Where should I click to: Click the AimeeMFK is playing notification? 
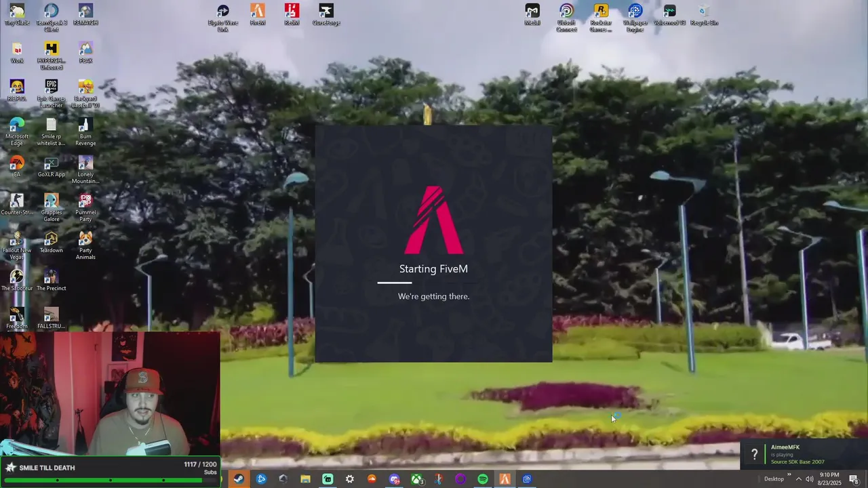point(804,455)
